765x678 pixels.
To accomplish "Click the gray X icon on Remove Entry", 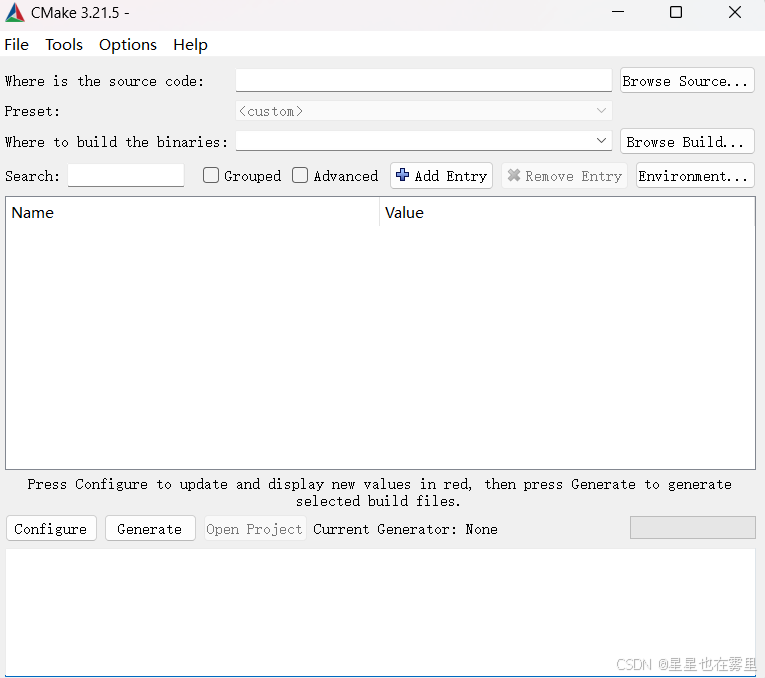I will pos(514,175).
